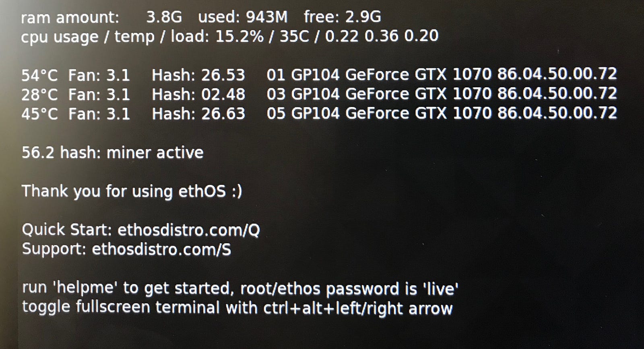This screenshot has height=349, width=644.
Task: Click the 'ram amount: 3.8G' text
Action: click(x=101, y=17)
